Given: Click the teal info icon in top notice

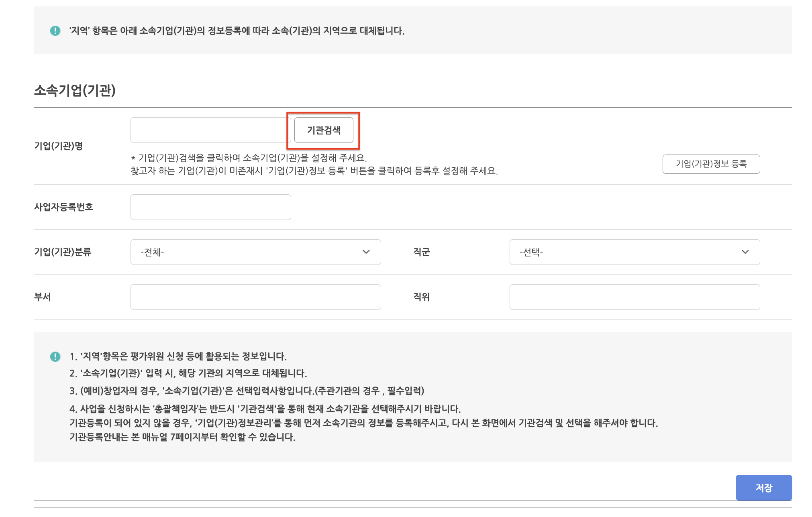Looking at the screenshot, I should [x=55, y=31].
